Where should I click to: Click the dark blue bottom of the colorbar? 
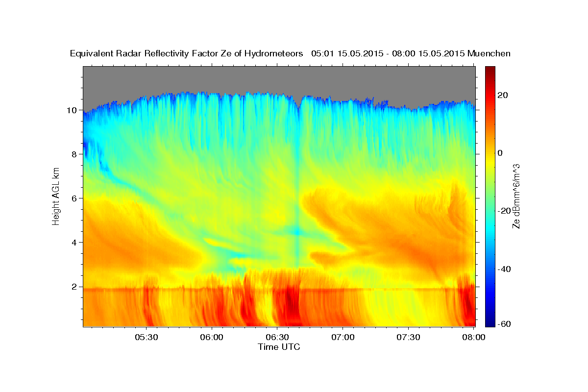[490, 322]
